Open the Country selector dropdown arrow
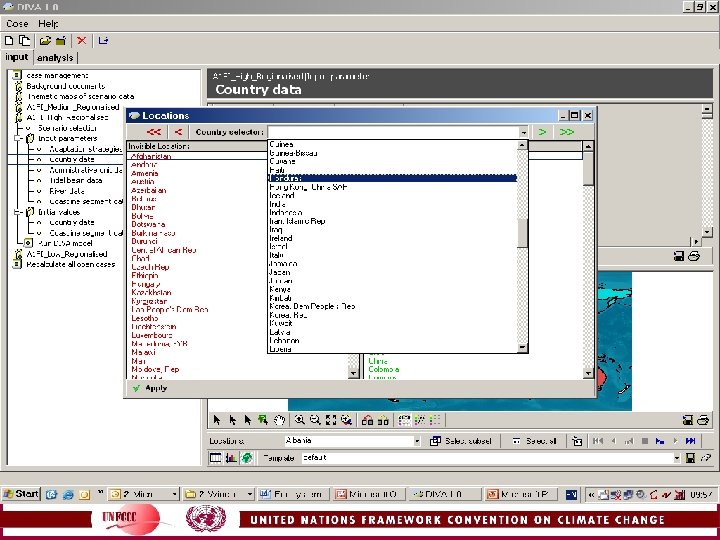This screenshot has height=540, width=720. [523, 132]
